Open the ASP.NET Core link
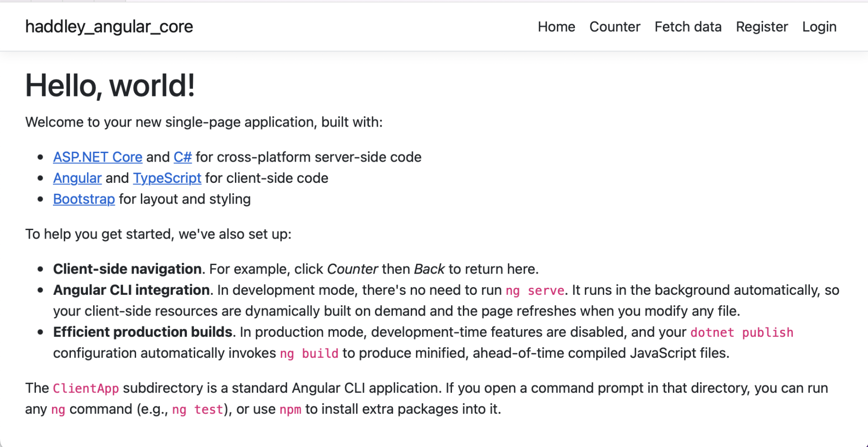The image size is (868, 447). [97, 157]
